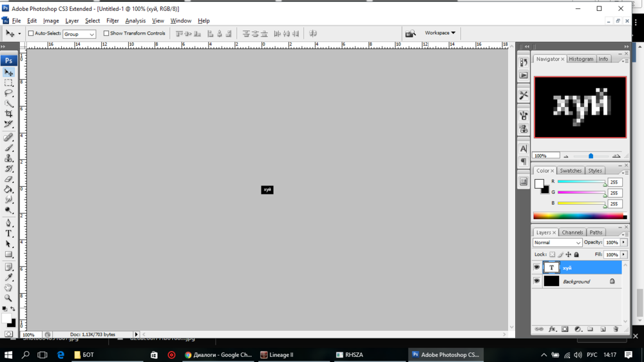The height and width of the screenshot is (362, 644).
Task: Select the Pen tool
Action: 8,223
